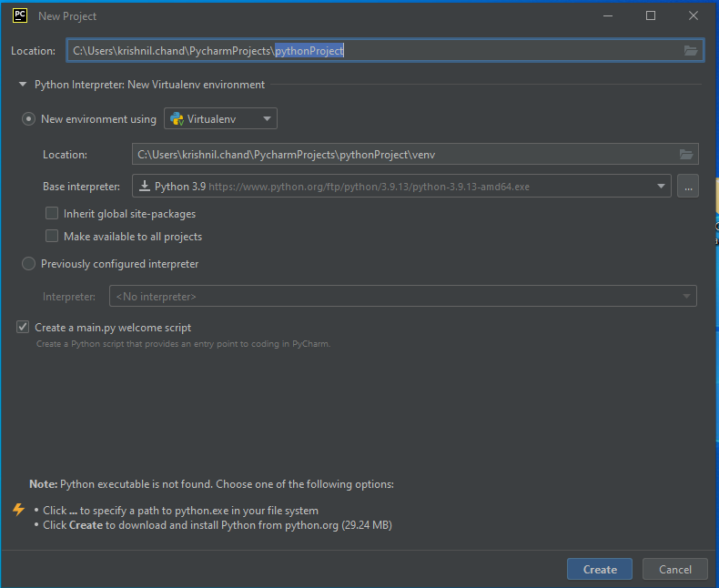Click the download arrow icon beside Python 3.9

(145, 186)
